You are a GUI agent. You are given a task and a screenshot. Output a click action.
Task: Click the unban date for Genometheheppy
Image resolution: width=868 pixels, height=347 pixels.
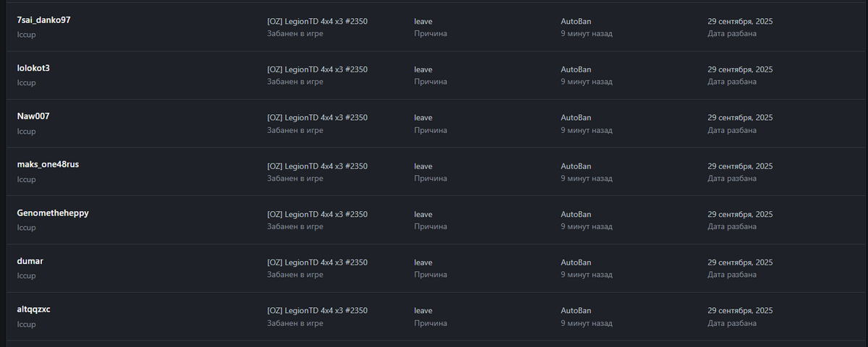pyautogui.click(x=740, y=215)
